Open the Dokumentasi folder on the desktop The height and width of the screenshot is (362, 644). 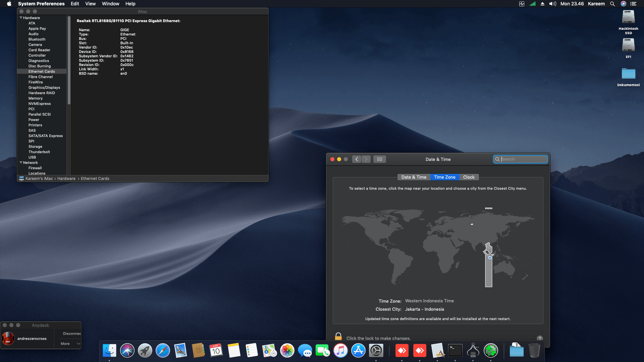coord(628,73)
